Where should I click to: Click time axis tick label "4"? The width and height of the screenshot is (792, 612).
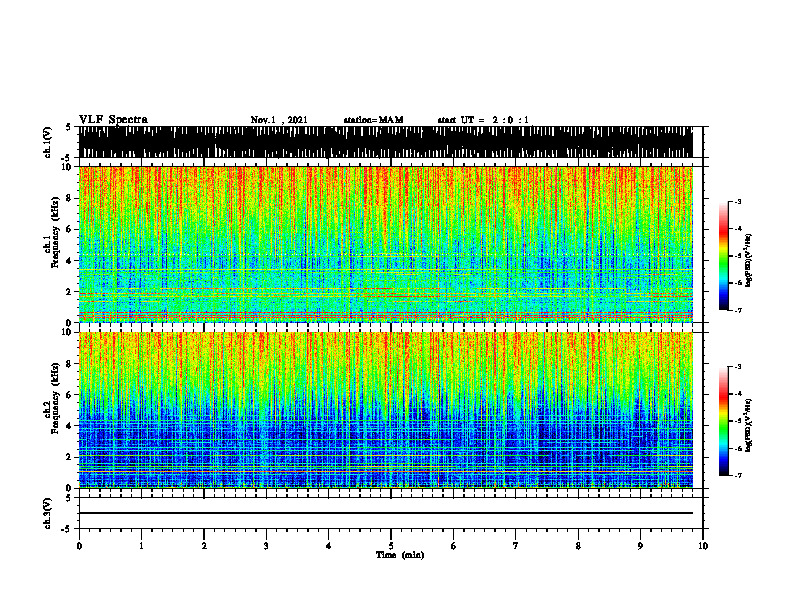point(328,546)
